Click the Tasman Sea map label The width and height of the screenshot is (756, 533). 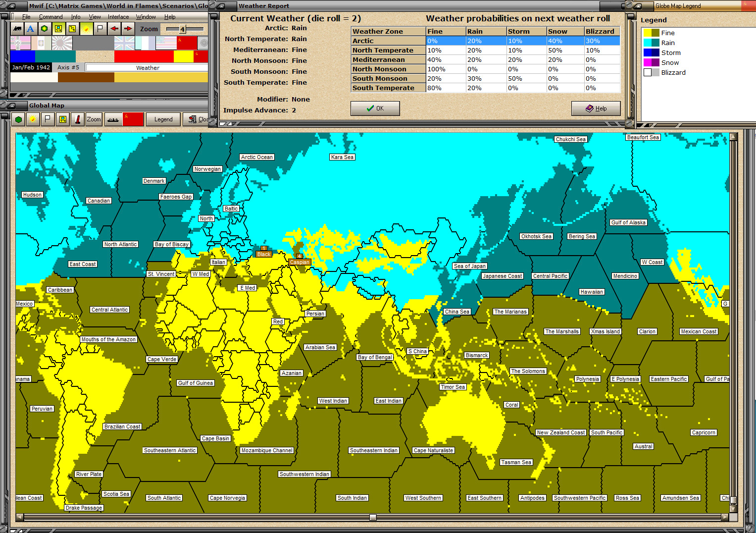(x=516, y=462)
